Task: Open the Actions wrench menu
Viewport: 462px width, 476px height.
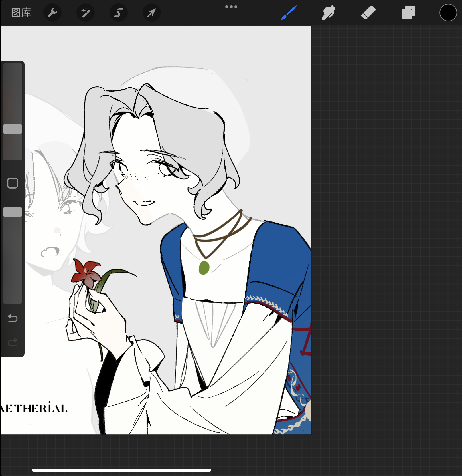Action: [52, 13]
